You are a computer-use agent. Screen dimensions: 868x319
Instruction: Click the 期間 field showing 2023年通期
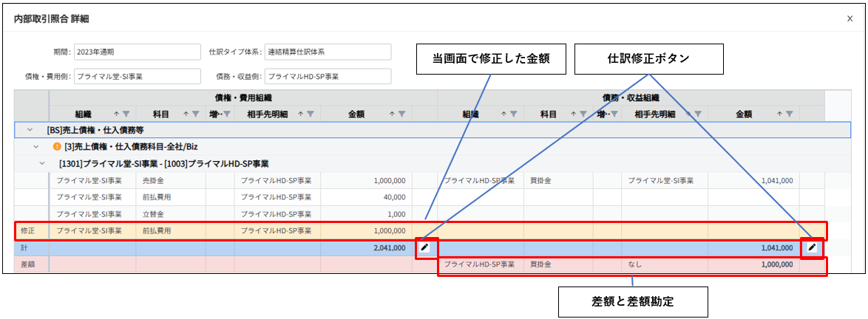point(137,52)
